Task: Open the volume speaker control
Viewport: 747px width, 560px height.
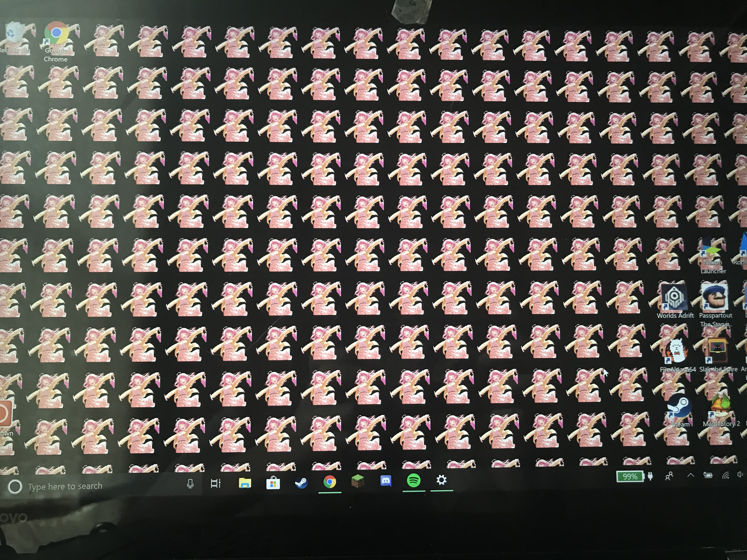Action: [x=740, y=474]
